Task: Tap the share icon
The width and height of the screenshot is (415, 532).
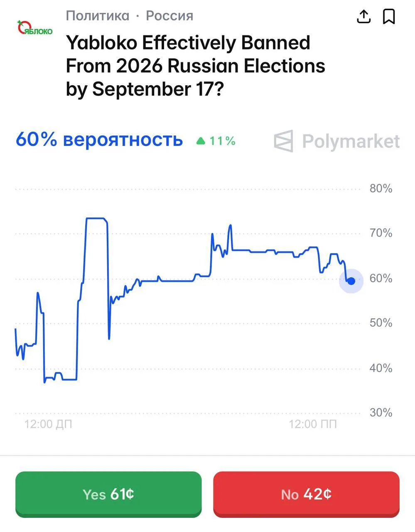Action: [363, 16]
